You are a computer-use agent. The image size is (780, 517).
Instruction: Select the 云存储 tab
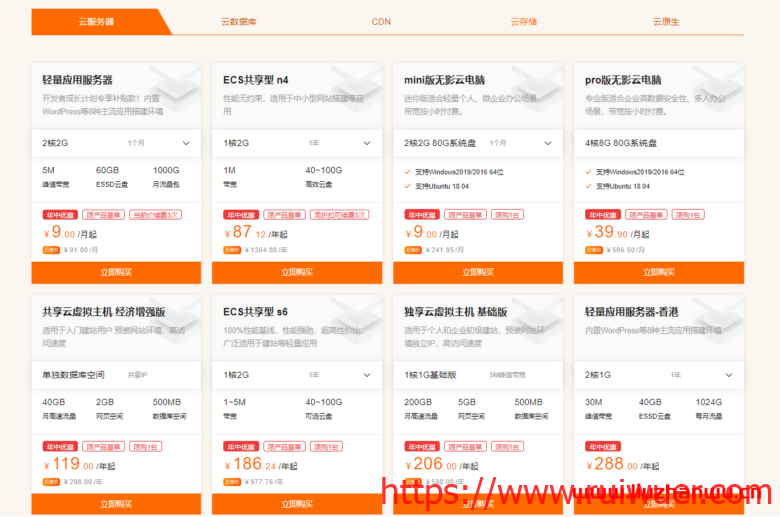tap(523, 21)
